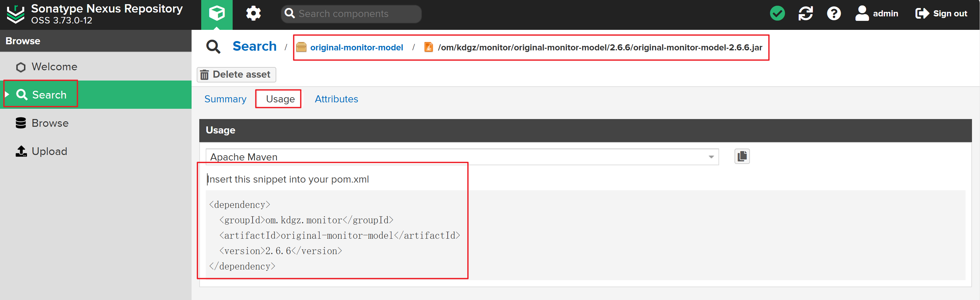The width and height of the screenshot is (980, 300).
Task: Click the large breadcrumb magnifier icon
Action: tap(213, 47)
